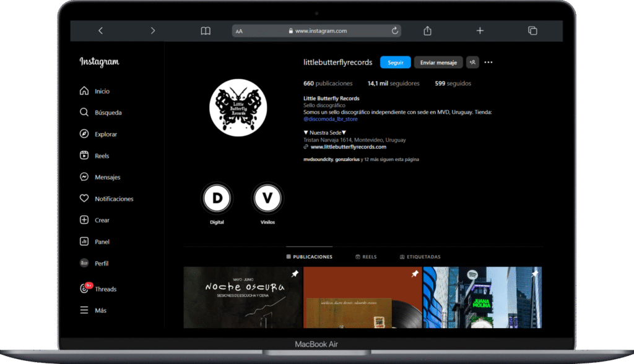Click the gonzalorius follower name
This screenshot has height=364, width=634.
click(x=347, y=159)
